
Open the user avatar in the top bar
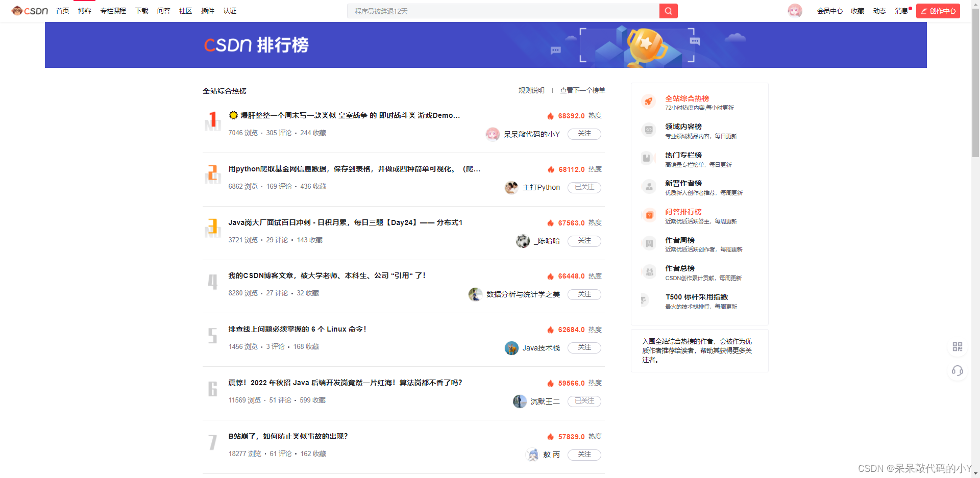pyautogui.click(x=795, y=11)
